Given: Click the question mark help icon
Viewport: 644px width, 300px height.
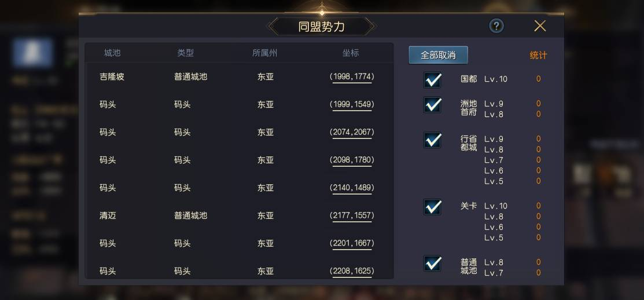Looking at the screenshot, I should click(496, 25).
